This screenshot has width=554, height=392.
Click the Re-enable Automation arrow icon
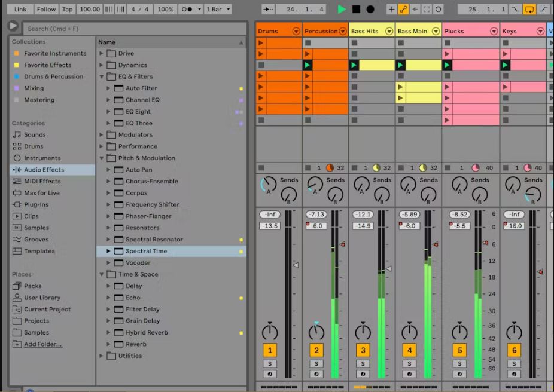coord(416,10)
